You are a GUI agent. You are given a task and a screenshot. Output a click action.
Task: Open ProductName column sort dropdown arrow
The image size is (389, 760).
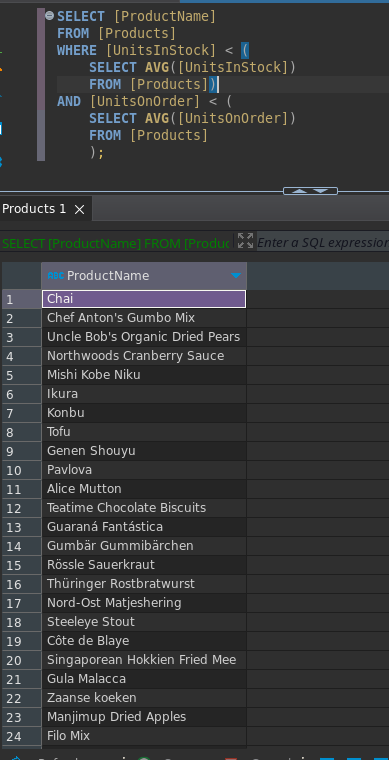coord(236,275)
